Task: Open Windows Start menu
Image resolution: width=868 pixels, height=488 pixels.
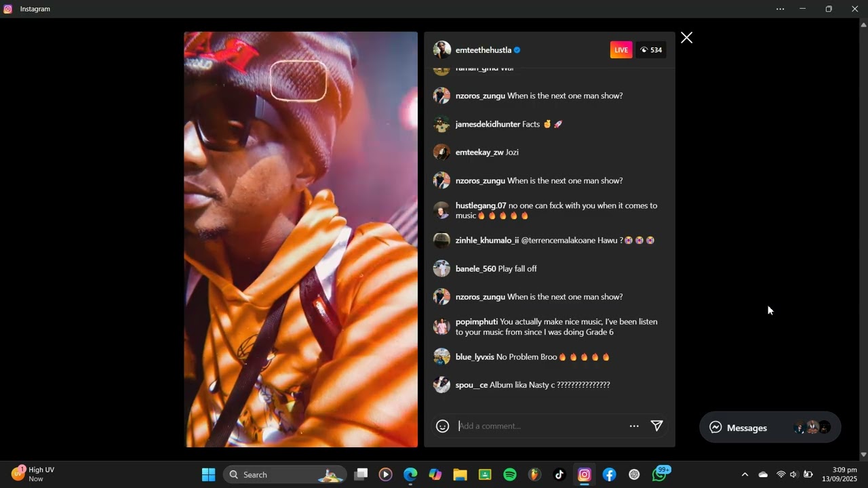Action: 209,474
